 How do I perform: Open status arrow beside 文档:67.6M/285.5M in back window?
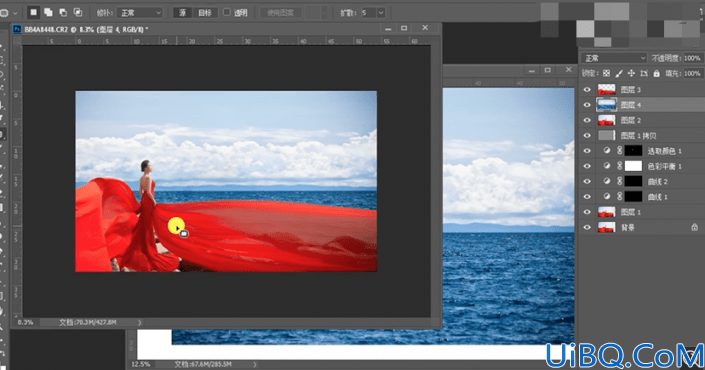254,364
